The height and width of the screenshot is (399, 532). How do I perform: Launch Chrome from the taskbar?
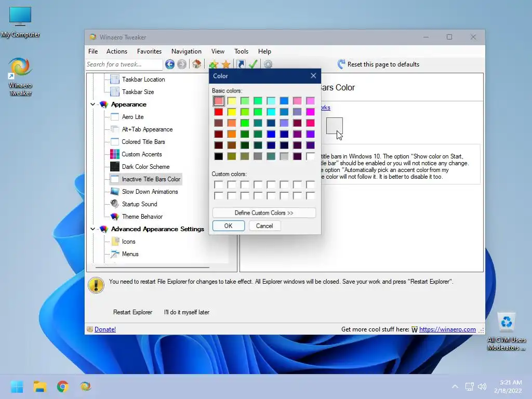[x=62, y=387]
